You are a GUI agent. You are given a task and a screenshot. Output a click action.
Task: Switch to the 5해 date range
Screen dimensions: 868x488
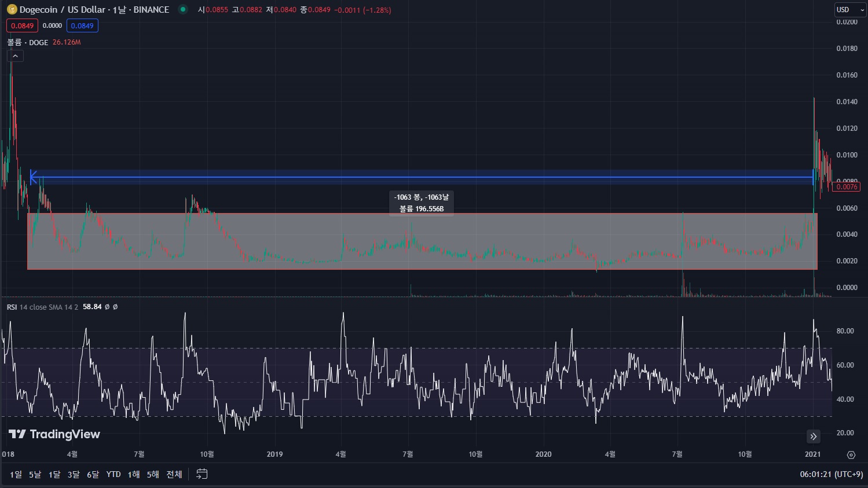153,474
